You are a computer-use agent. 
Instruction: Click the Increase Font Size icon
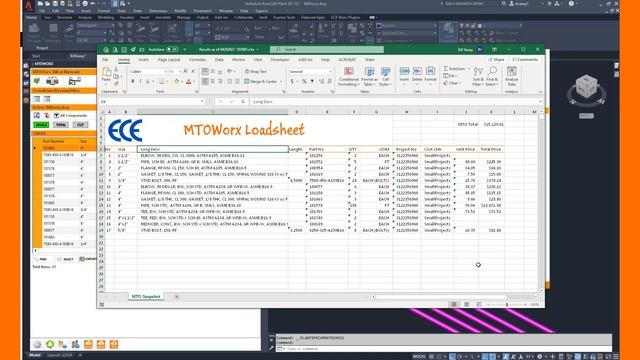185,71
